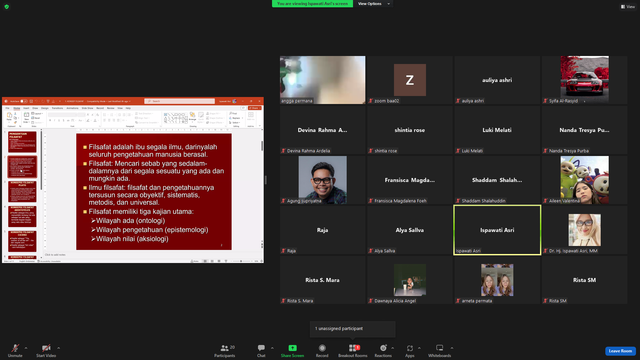The image size is (640, 360).
Task: Toggle Notes button in PowerPoint status bar
Action: click(x=195, y=261)
